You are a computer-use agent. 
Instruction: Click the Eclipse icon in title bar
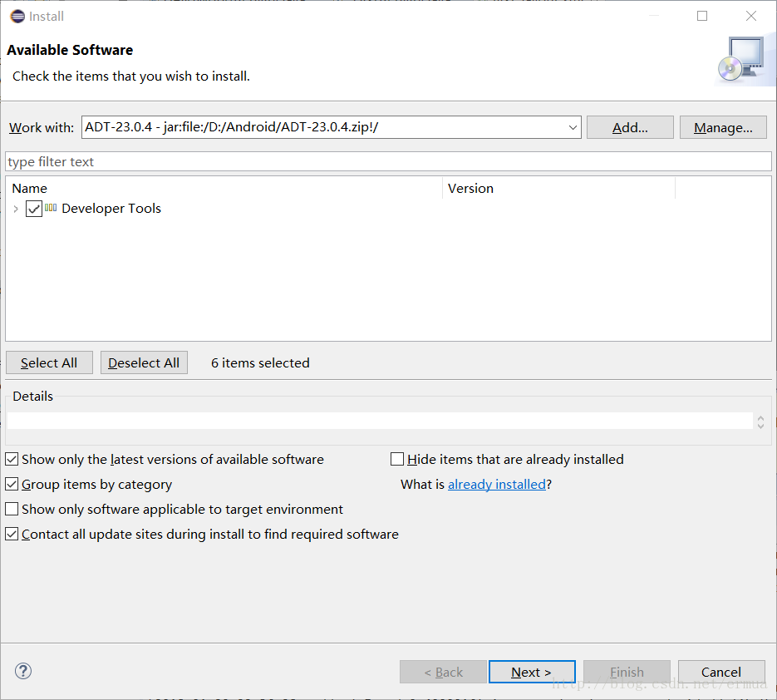(17, 16)
